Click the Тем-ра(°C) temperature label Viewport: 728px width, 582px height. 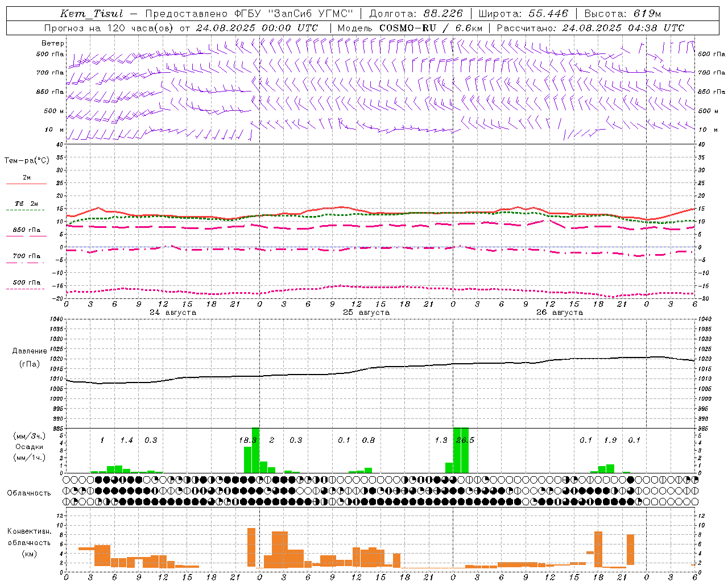pos(27,160)
